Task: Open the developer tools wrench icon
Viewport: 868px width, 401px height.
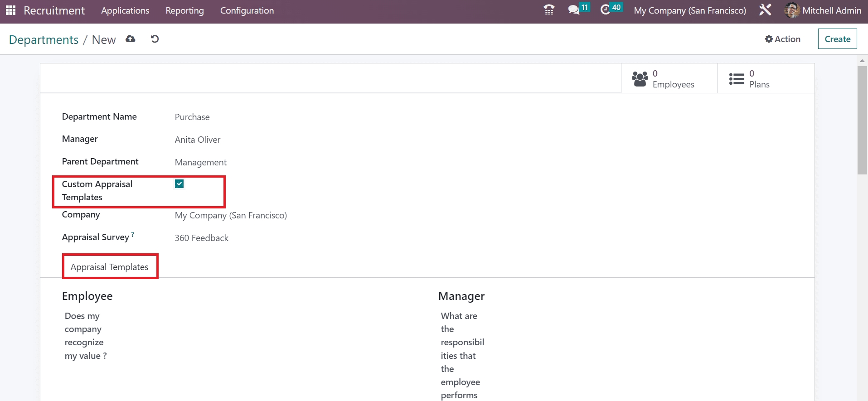Action: [765, 10]
